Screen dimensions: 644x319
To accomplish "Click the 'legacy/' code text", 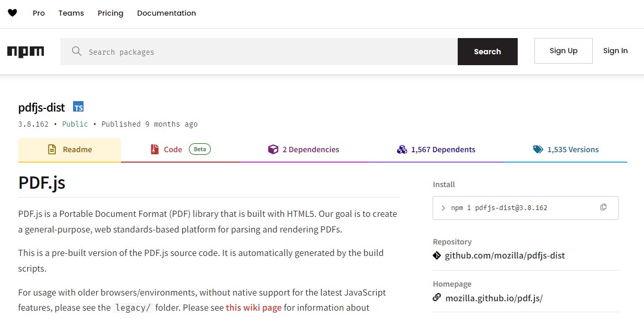I will (133, 308).
